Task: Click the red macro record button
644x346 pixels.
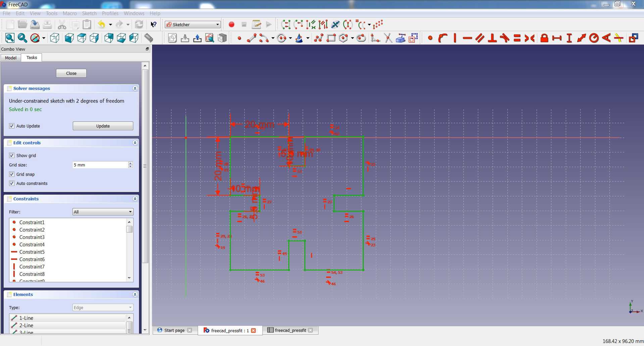Action: 231,24
